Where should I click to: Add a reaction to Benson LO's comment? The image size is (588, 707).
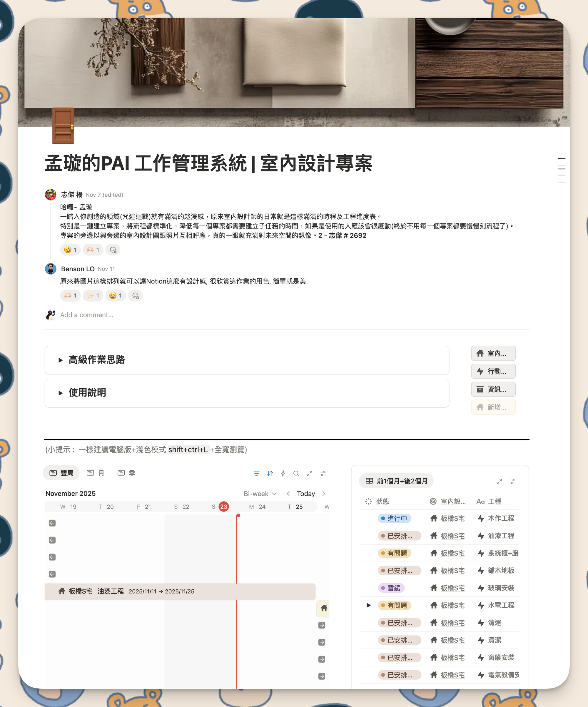135,296
